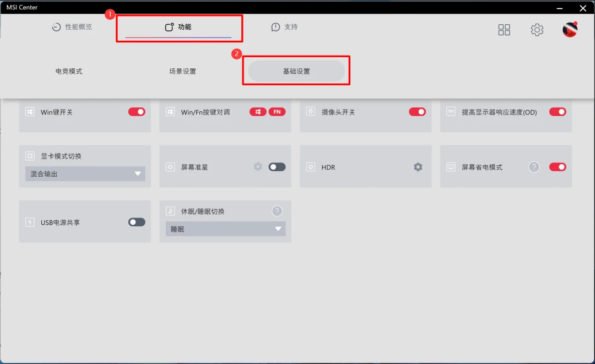Click the 显卡模式切换 card icon
Image resolution: width=595 pixels, height=364 pixels.
(x=30, y=156)
